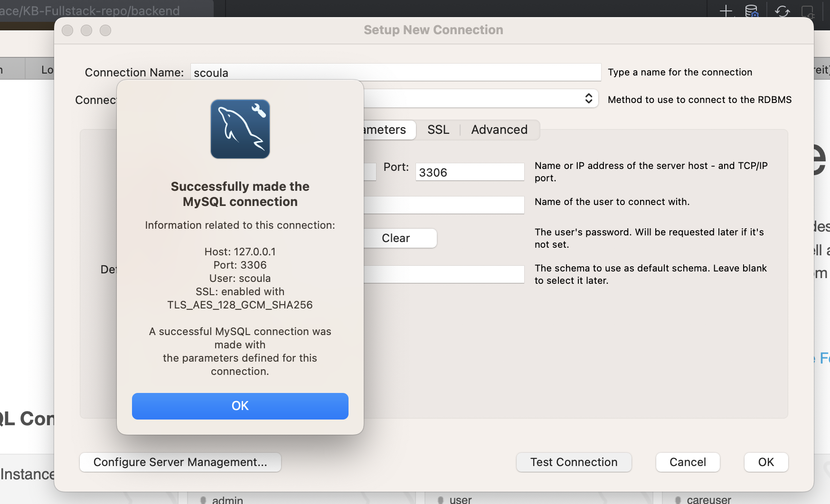Click the 'User: scoula' text in alert

click(240, 278)
